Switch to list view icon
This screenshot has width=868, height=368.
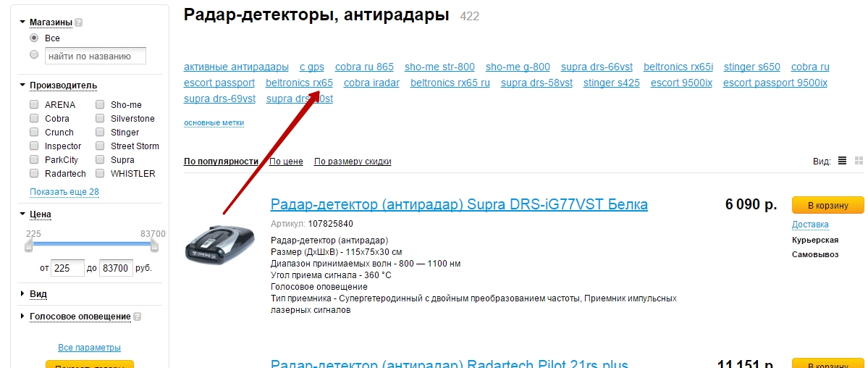tap(842, 161)
